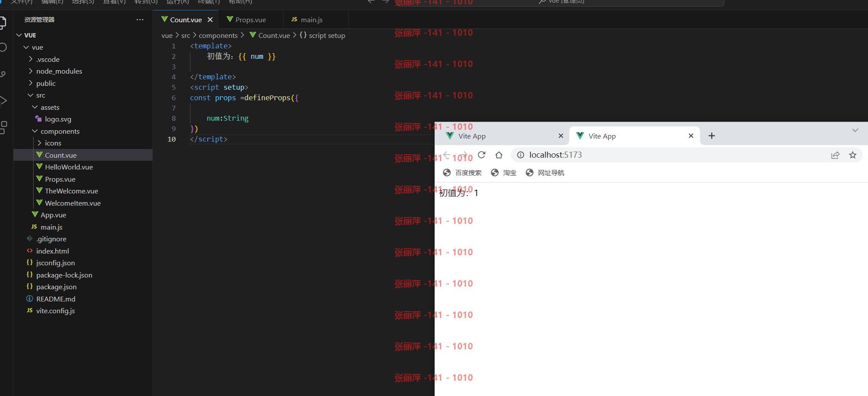The width and height of the screenshot is (868, 396).
Task: Click line number 10 in the editor
Action: click(x=172, y=139)
